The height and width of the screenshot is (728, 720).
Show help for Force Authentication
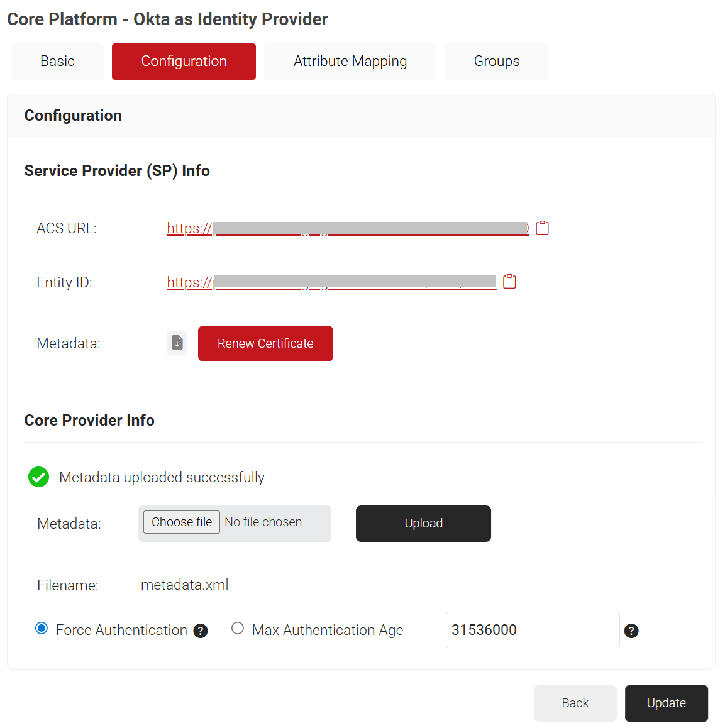pyautogui.click(x=201, y=631)
